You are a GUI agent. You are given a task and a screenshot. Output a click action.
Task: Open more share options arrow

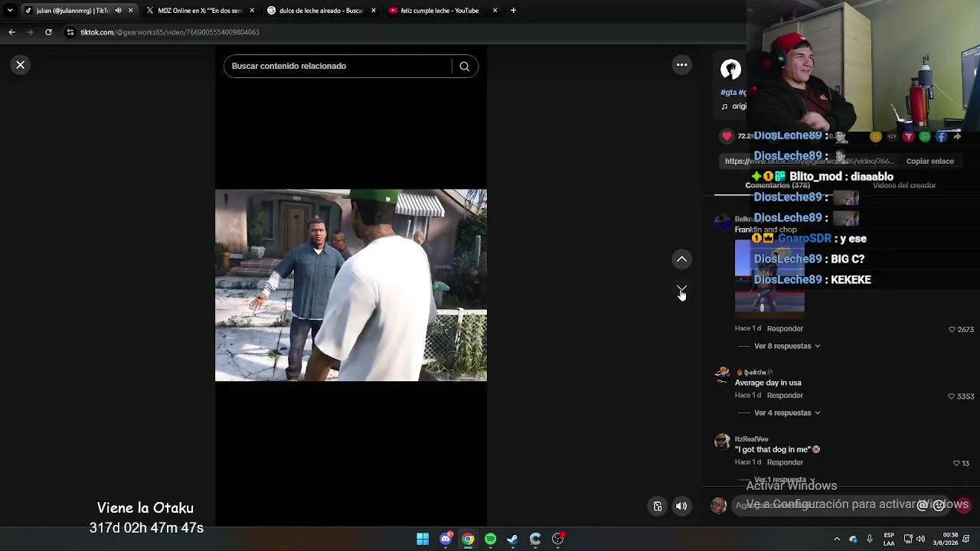click(x=957, y=136)
